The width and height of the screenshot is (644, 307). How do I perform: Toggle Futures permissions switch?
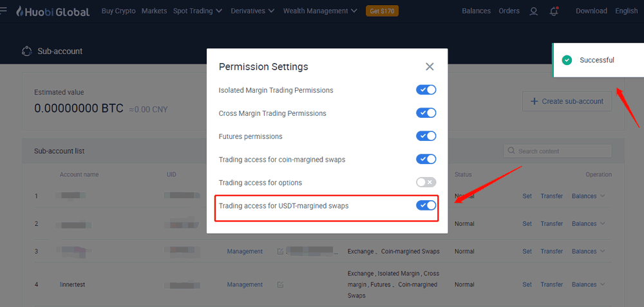point(426,136)
